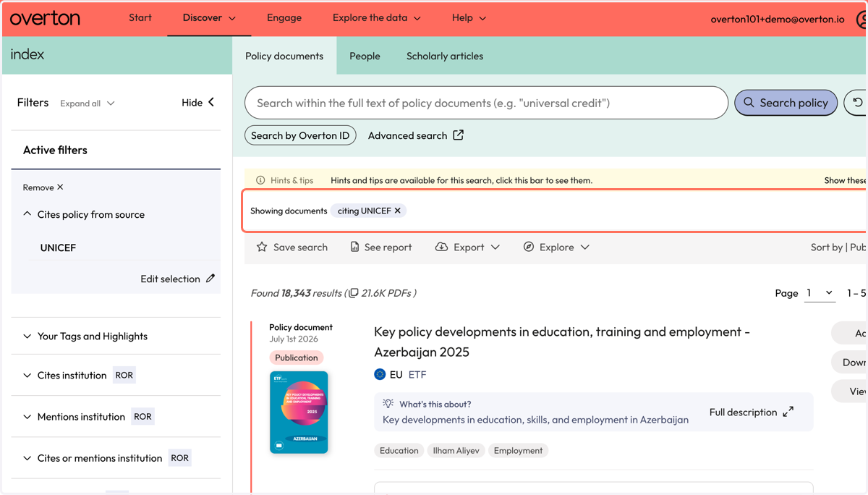
Task: Expand the Full description
Action: tap(751, 412)
